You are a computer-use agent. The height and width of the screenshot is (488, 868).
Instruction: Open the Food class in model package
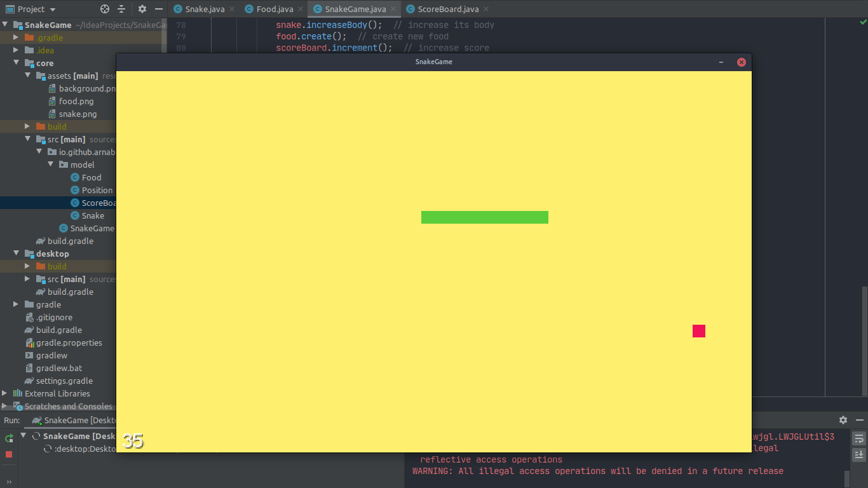point(86,177)
